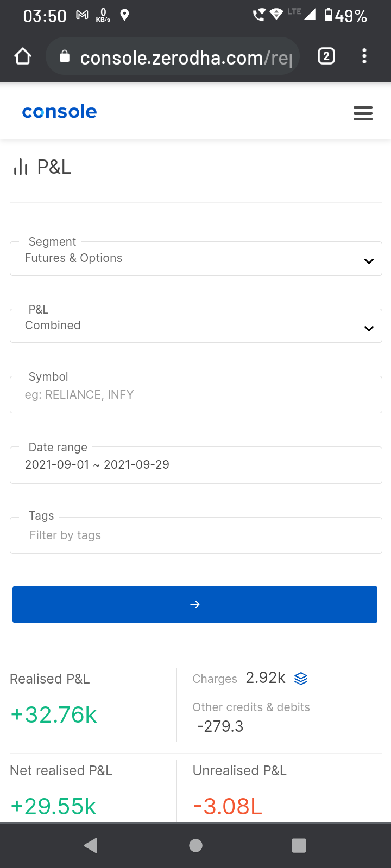Tap the padlock icon in address bar

pyautogui.click(x=65, y=56)
